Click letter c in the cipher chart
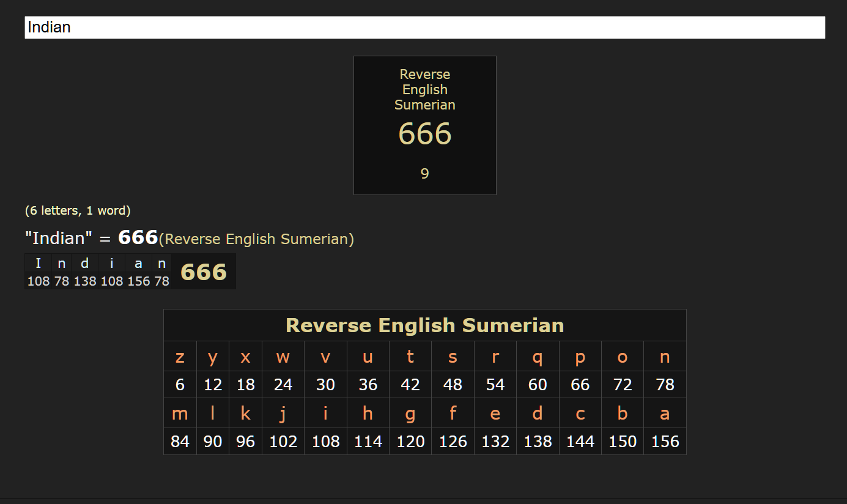Screen dimensions: 847x504 tap(580, 414)
